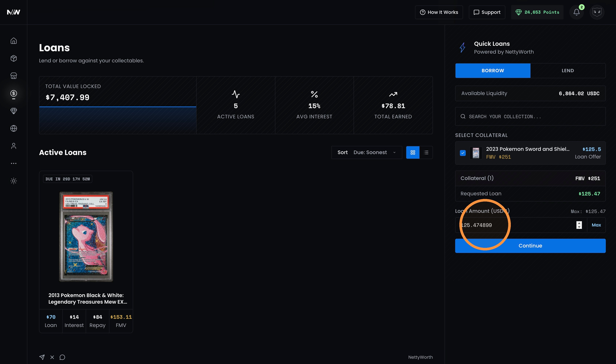Open the diamond points sidebar icon

(14, 111)
